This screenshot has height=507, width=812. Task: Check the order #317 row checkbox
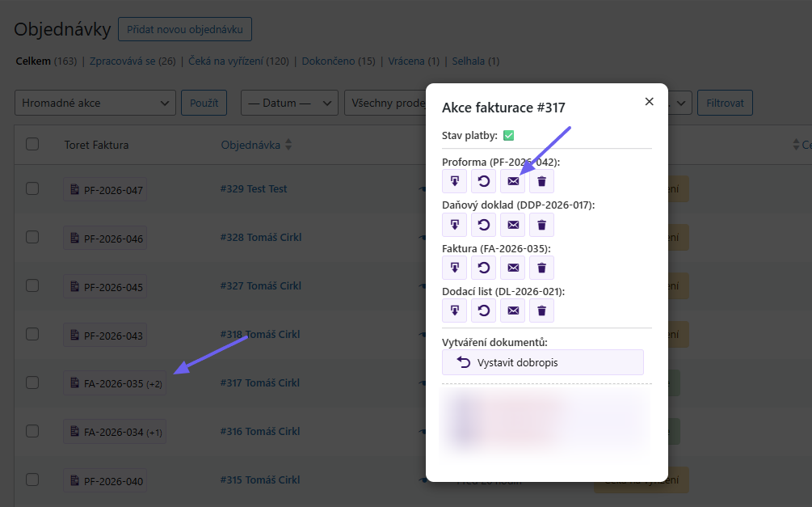32,382
